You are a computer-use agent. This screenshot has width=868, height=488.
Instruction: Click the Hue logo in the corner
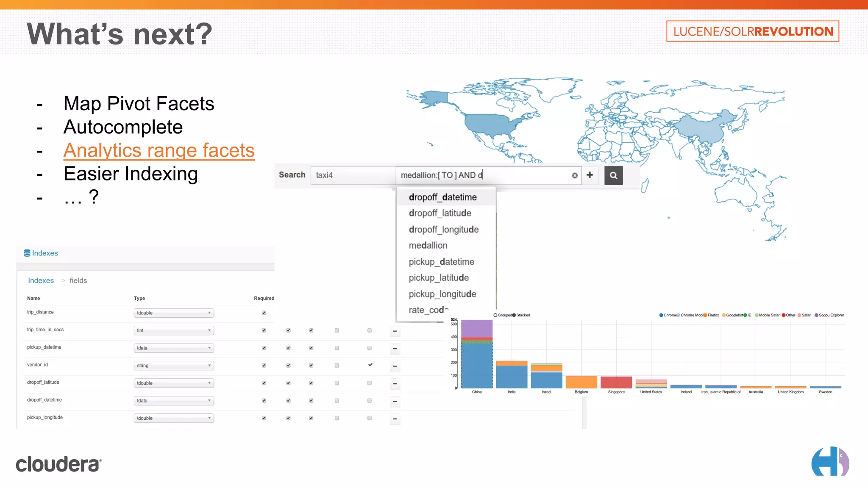click(x=830, y=461)
